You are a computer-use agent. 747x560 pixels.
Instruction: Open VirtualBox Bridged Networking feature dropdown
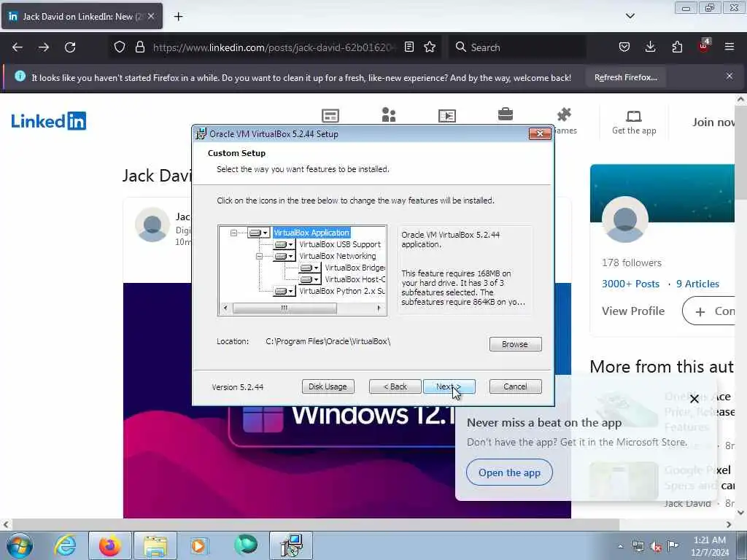click(x=309, y=268)
